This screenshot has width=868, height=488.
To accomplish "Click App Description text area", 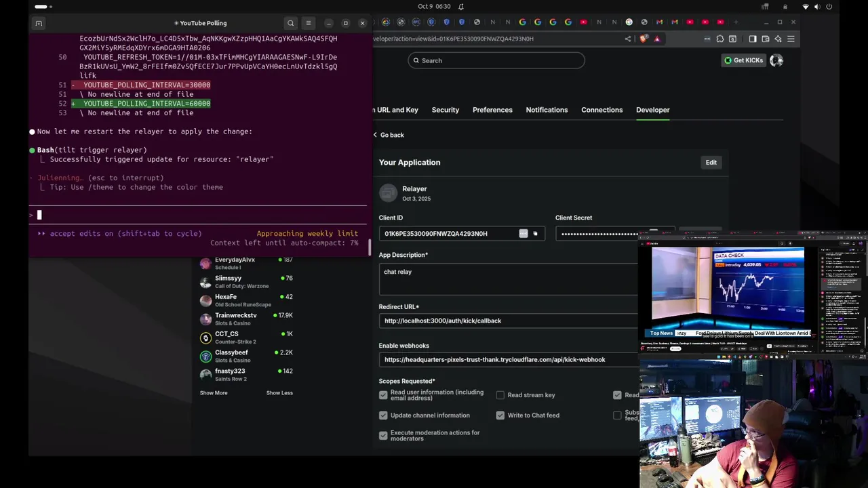I will 509,278.
